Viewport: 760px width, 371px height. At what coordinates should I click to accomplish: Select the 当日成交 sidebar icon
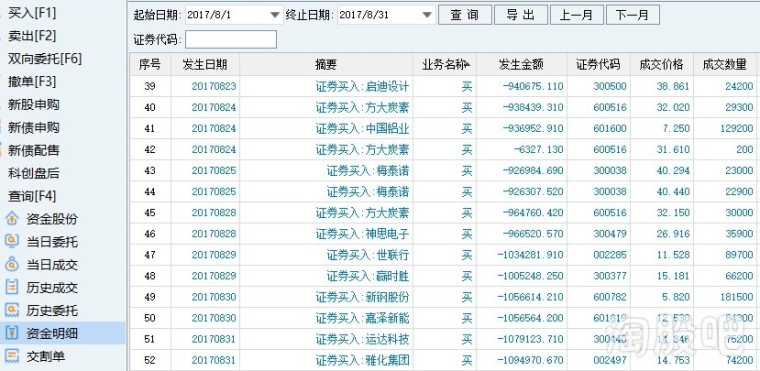coord(11,265)
